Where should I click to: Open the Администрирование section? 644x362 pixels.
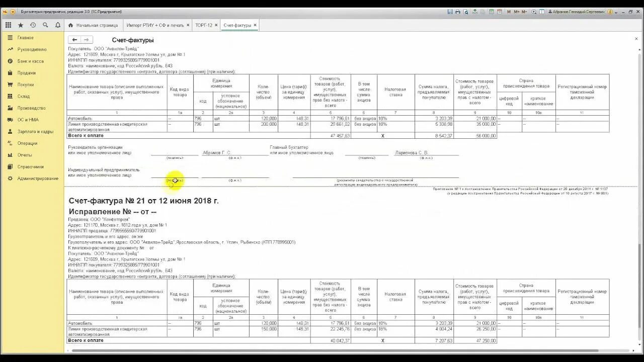click(38, 178)
